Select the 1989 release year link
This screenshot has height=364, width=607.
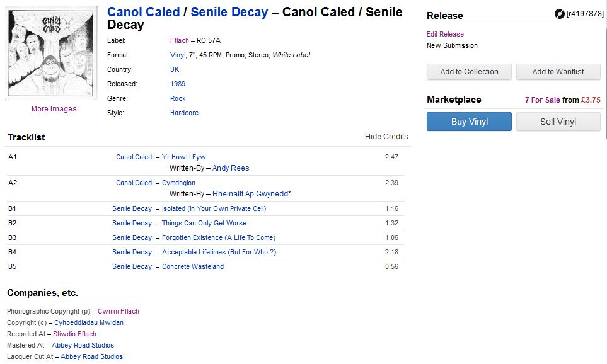coord(178,84)
